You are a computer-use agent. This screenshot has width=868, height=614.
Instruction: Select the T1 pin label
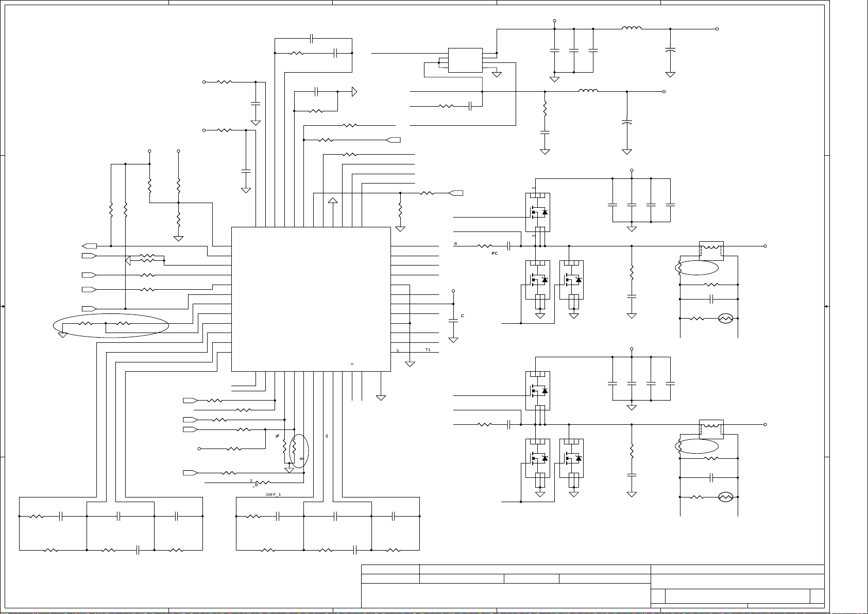coord(428,350)
